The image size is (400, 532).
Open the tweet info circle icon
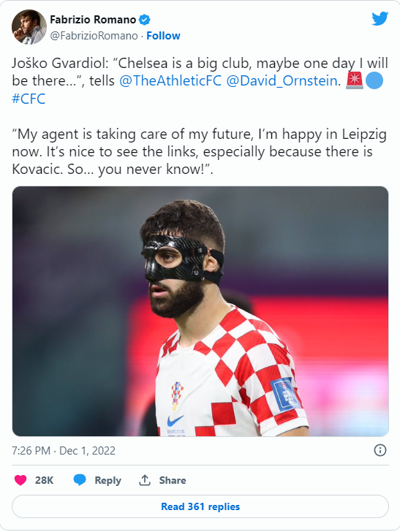tap(380, 450)
